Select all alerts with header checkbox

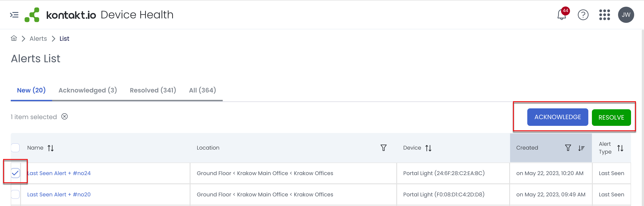pos(15,148)
